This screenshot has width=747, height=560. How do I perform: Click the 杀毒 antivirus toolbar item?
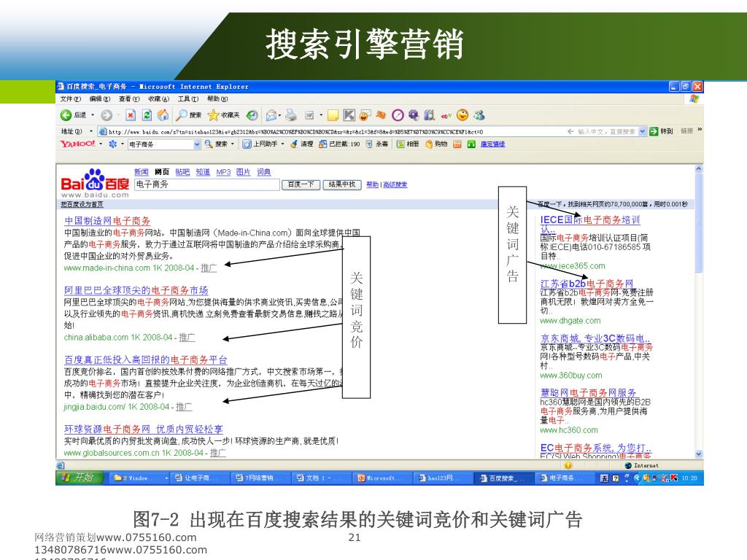376,144
